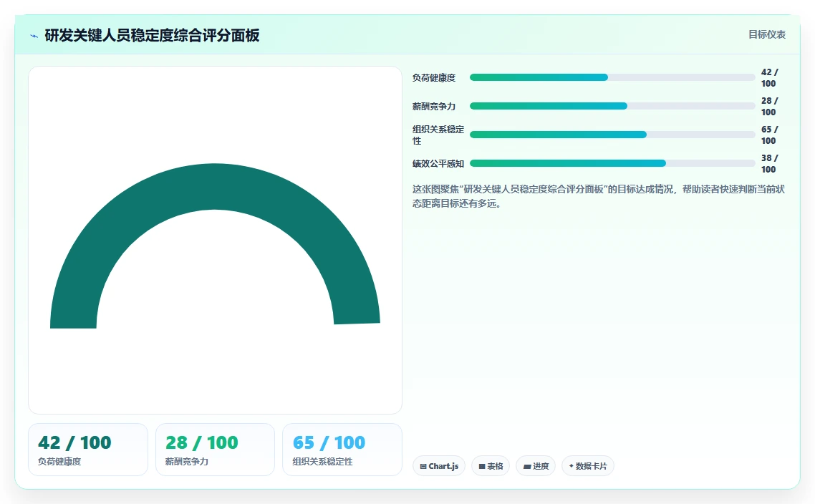The width and height of the screenshot is (815, 504).
Task: Click the 薪酬竞争力 progress bar
Action: [612, 106]
